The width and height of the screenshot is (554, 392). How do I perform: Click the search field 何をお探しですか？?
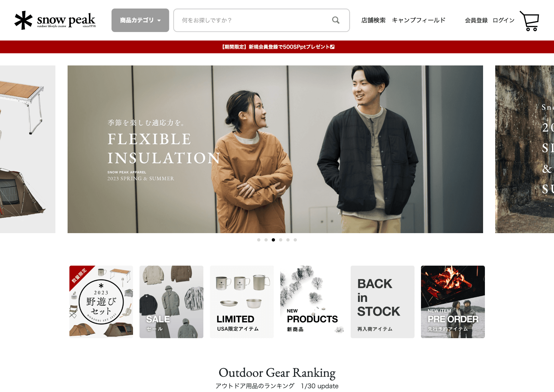[261, 20]
